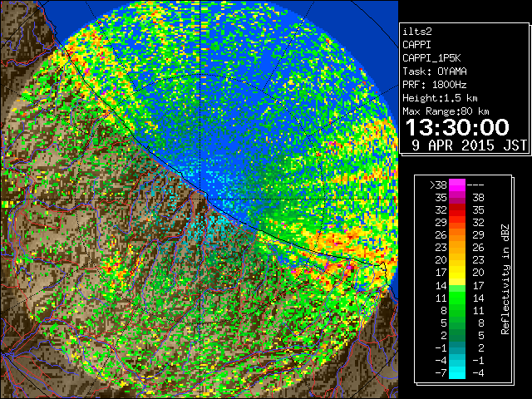Screen dimensions: 532x399
Task: Select the 'PRF: 1800Hz' line
Action: [435, 85]
